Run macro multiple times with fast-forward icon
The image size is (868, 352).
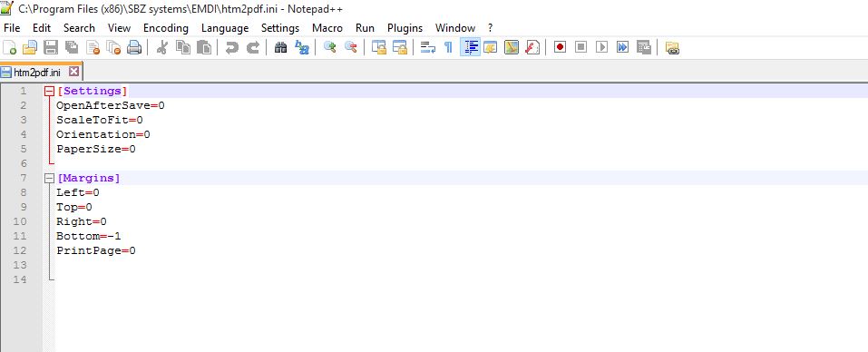(x=623, y=47)
